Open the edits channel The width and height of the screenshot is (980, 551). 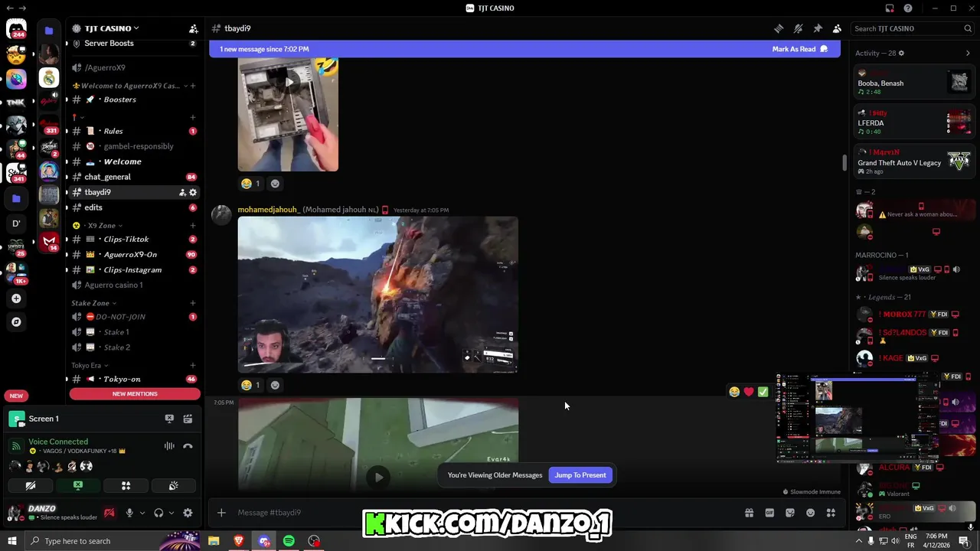pos(135,207)
